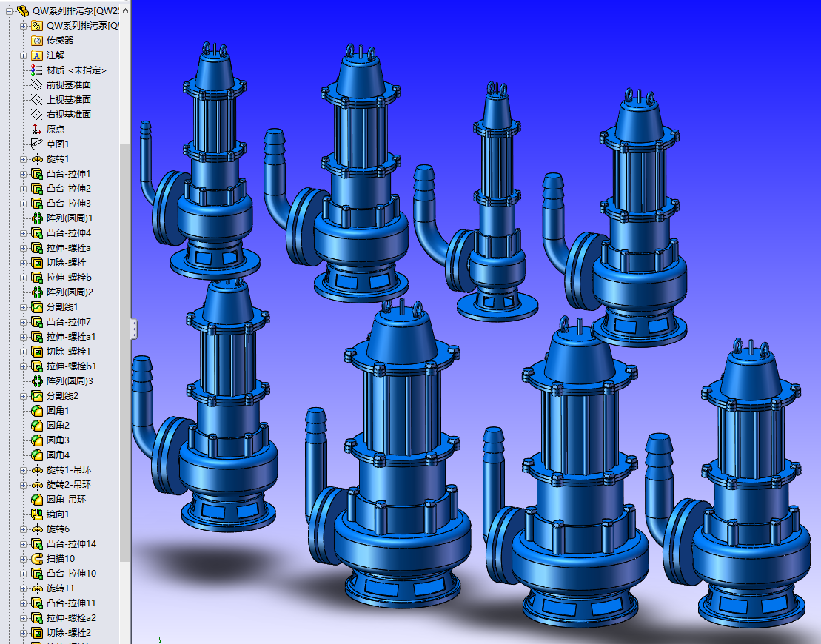
Task: Select the 分割线2 split line icon
Action: [37, 396]
